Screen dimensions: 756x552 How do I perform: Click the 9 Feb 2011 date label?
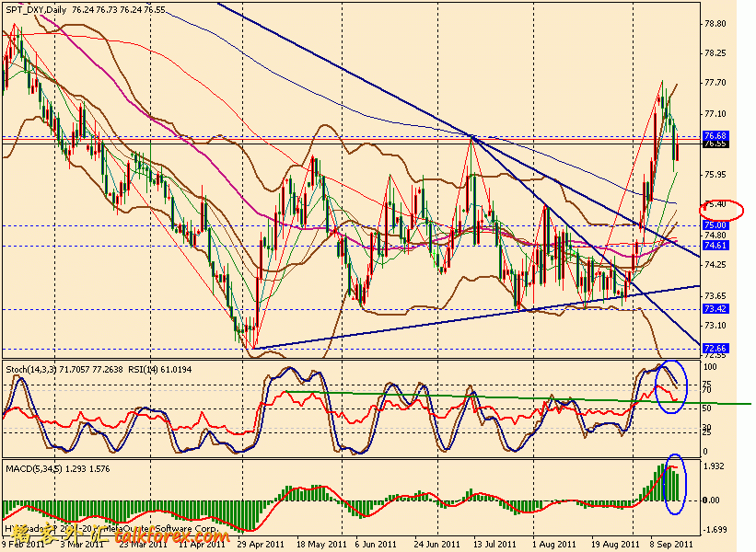tap(23, 545)
